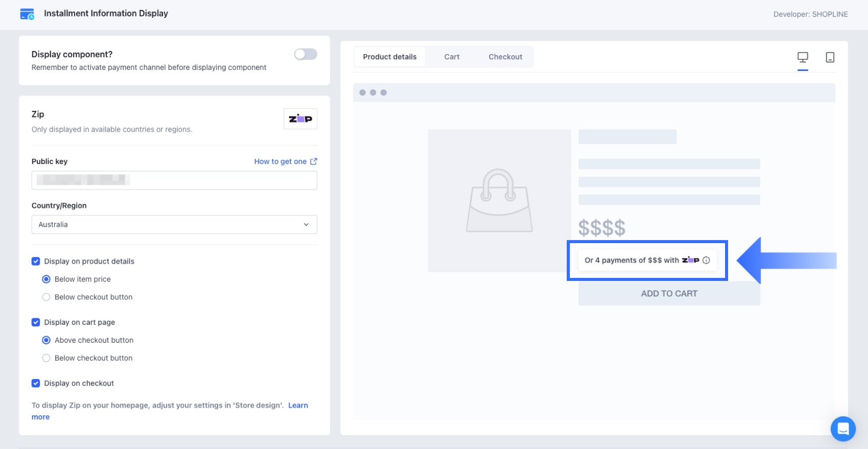Image resolution: width=868 pixels, height=449 pixels.
Task: Select Below checkout button for cart page
Action: pos(46,358)
